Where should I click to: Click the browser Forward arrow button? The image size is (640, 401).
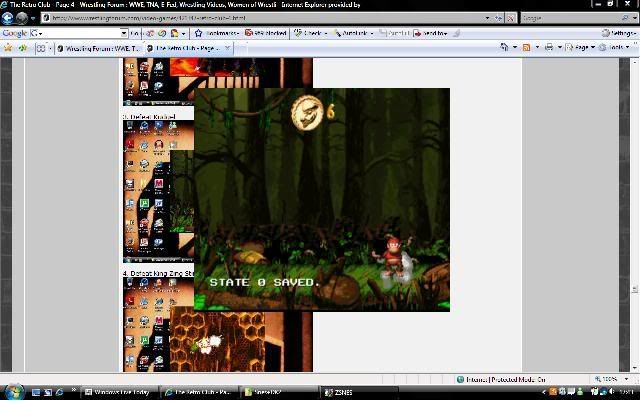click(x=22, y=18)
